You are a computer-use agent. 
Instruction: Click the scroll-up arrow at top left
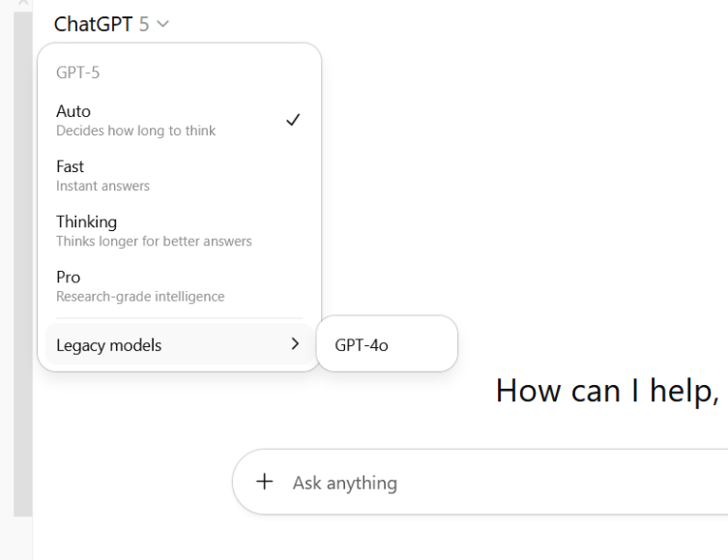22,4
